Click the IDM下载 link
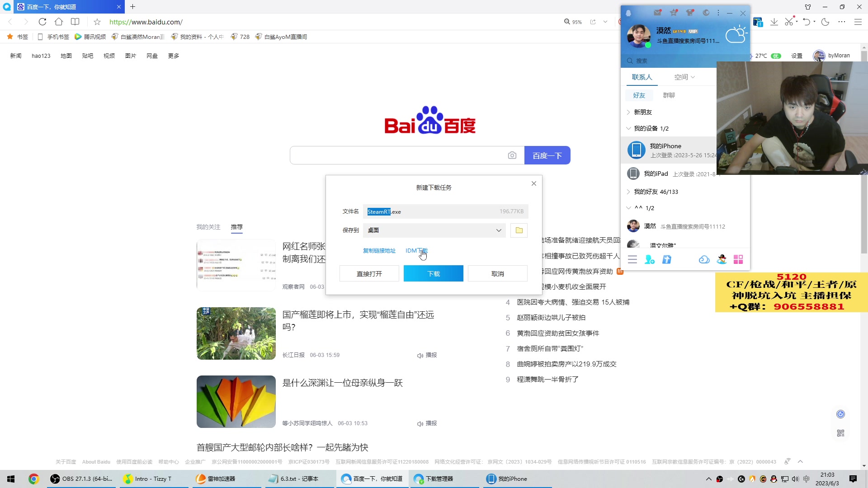 coord(416,251)
